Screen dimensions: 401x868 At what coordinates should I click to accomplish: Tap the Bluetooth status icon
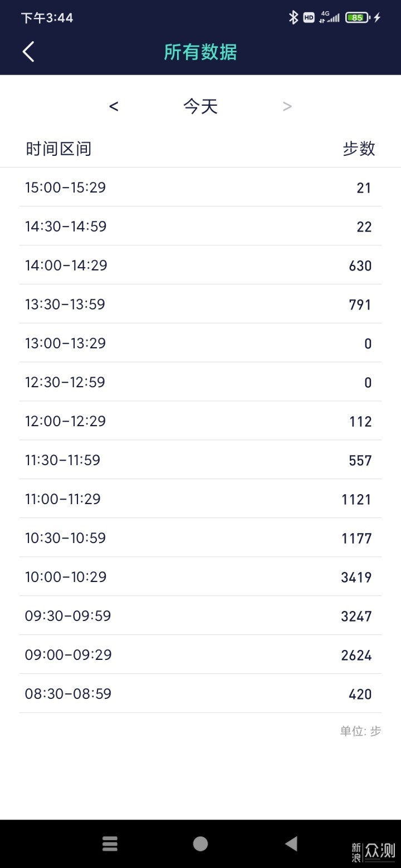pos(294,17)
